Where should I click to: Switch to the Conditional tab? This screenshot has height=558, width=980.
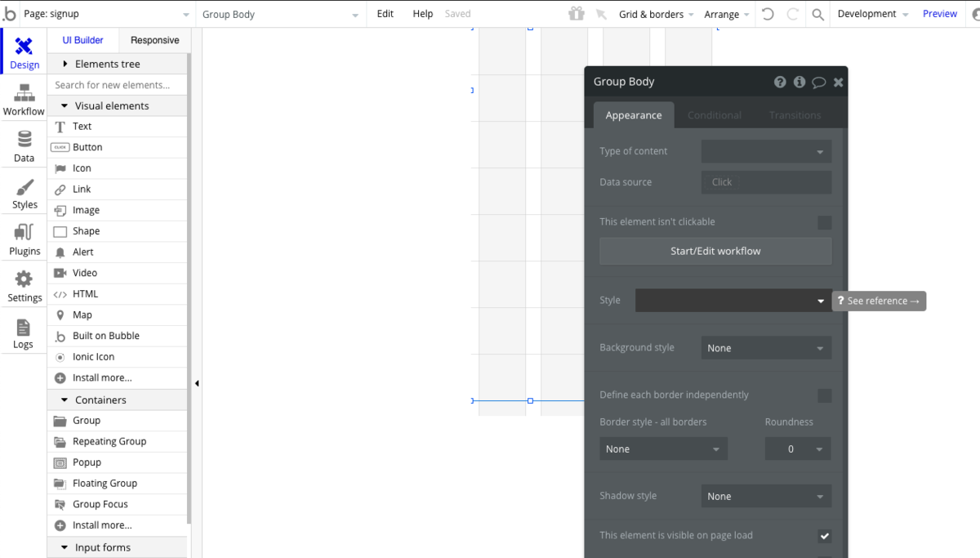(x=715, y=115)
